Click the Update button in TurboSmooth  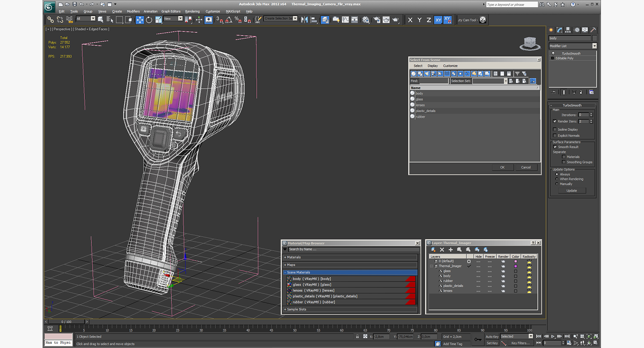tap(572, 191)
